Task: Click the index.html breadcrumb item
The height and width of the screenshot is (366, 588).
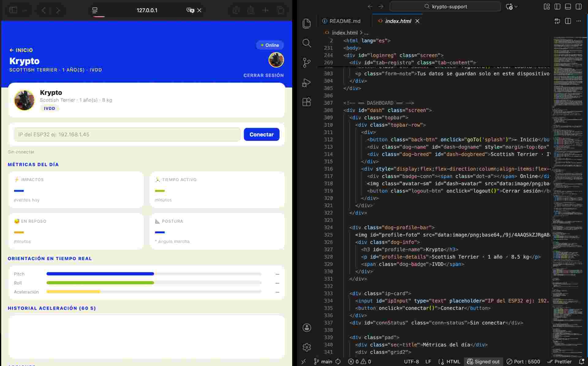Action: point(345,33)
